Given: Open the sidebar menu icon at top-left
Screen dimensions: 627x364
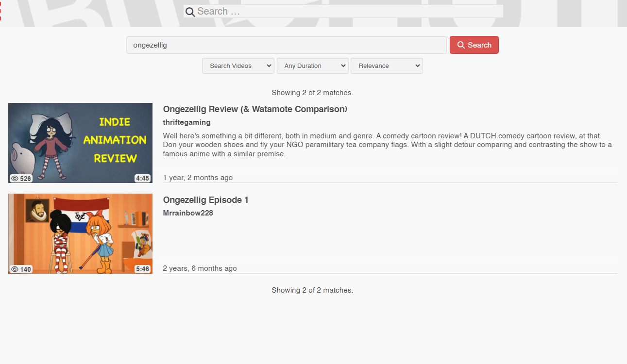Looking at the screenshot, I should click(x=1, y=11).
